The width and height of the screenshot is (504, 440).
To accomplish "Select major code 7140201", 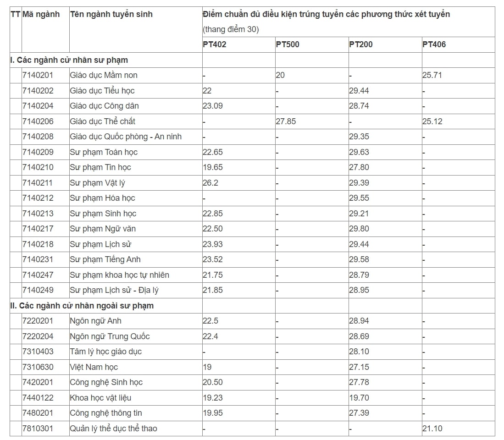I will 38,75.
